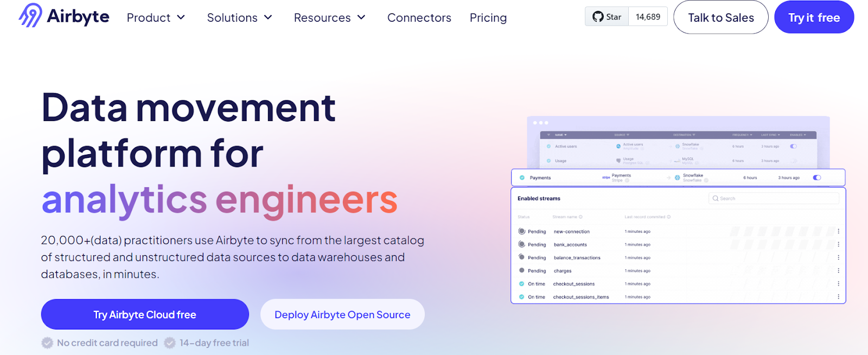868x355 pixels.
Task: Click the info icon next to Last record commited
Action: pyautogui.click(x=669, y=217)
